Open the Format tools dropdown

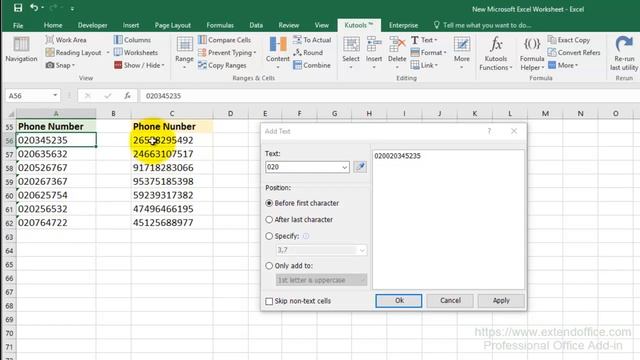click(x=428, y=52)
